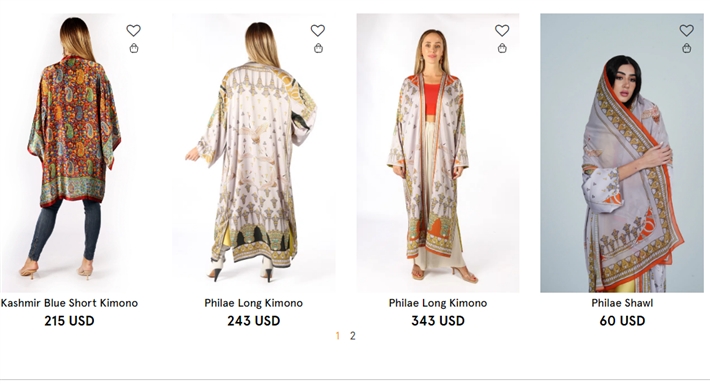The width and height of the screenshot is (710, 384).
Task: Click the 215 USD price label
Action: (x=69, y=321)
